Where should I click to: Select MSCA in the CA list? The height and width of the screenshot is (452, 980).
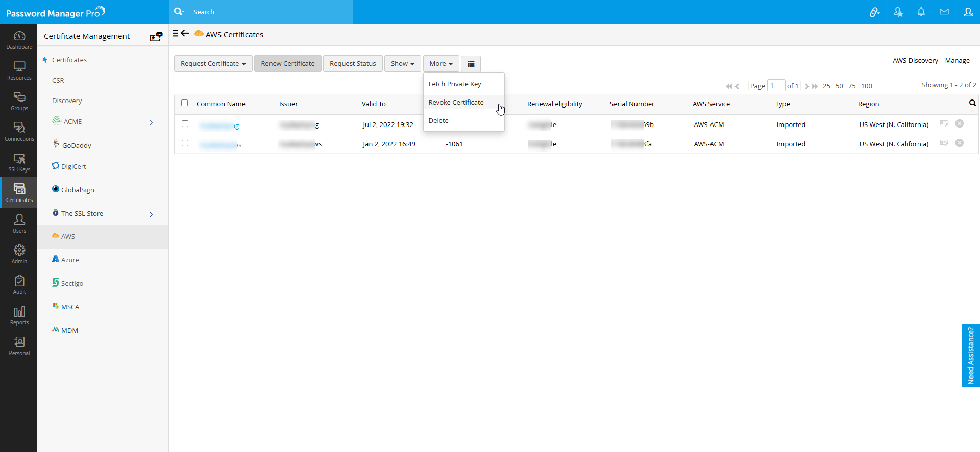(70, 307)
